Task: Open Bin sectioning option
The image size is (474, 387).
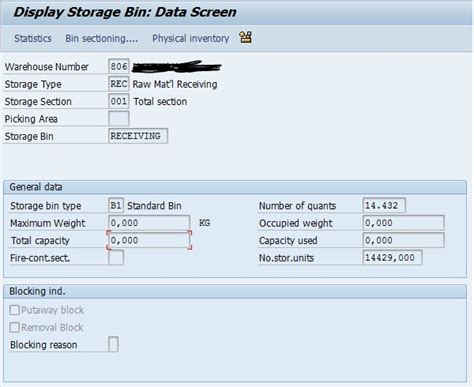Action: (102, 39)
